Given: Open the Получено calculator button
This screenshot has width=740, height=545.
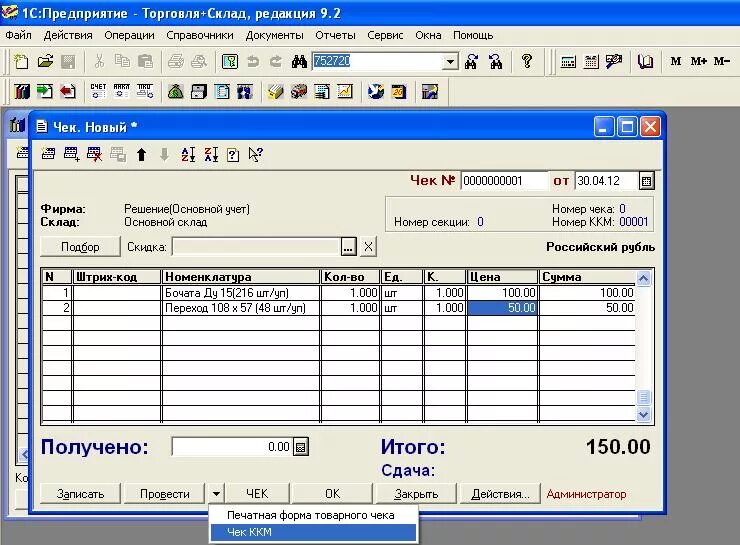Looking at the screenshot, I should [301, 447].
